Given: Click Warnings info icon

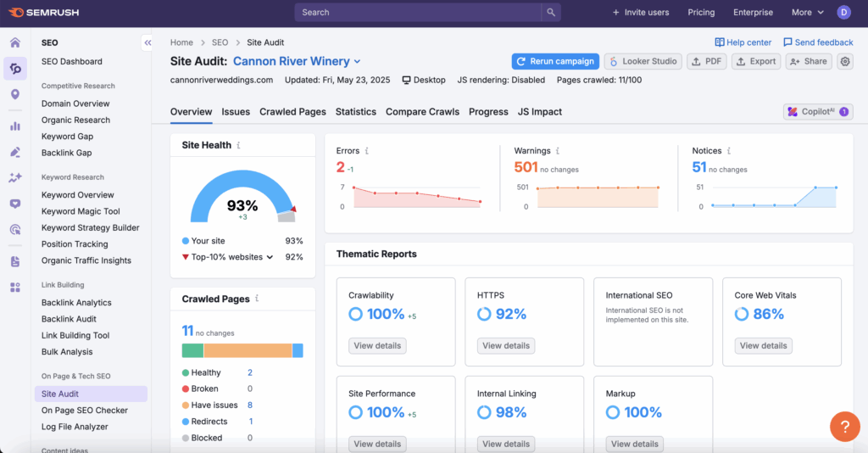Looking at the screenshot, I should click(558, 151).
